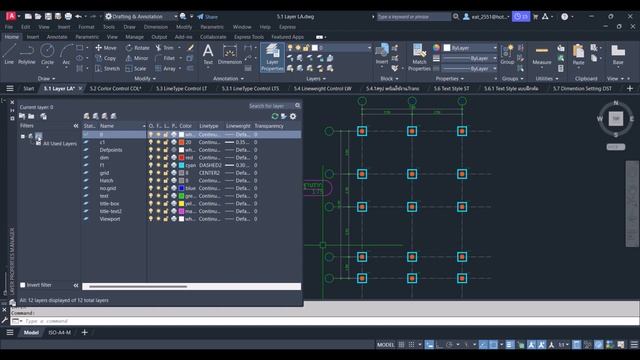Switch to the Annotate ribbon tab

[x=57, y=37]
